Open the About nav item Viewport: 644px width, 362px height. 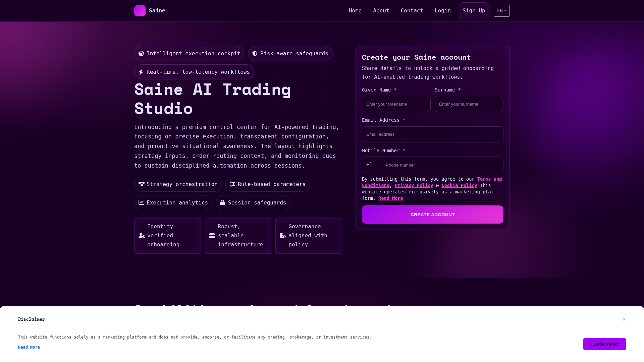click(x=381, y=11)
